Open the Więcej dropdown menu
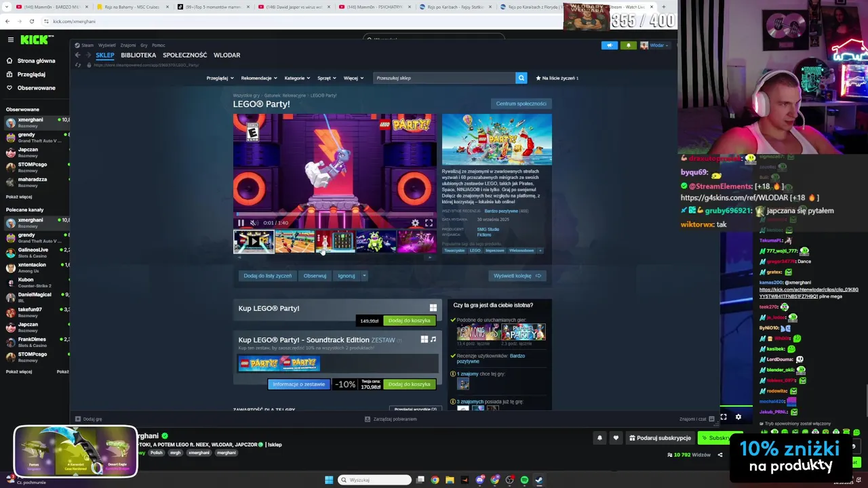 353,78
